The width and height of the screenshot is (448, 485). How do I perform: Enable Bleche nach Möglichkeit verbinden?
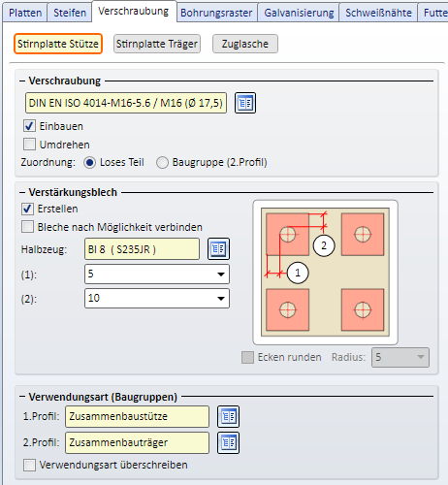27,227
